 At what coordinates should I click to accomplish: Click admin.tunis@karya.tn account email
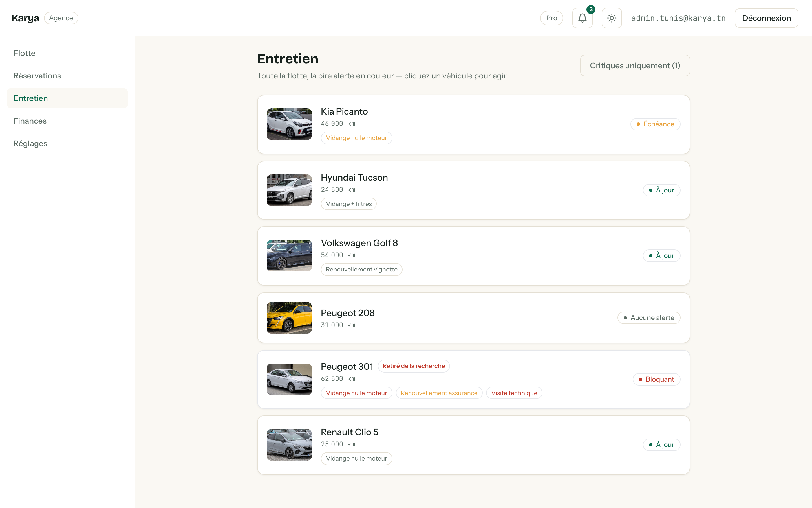point(678,18)
